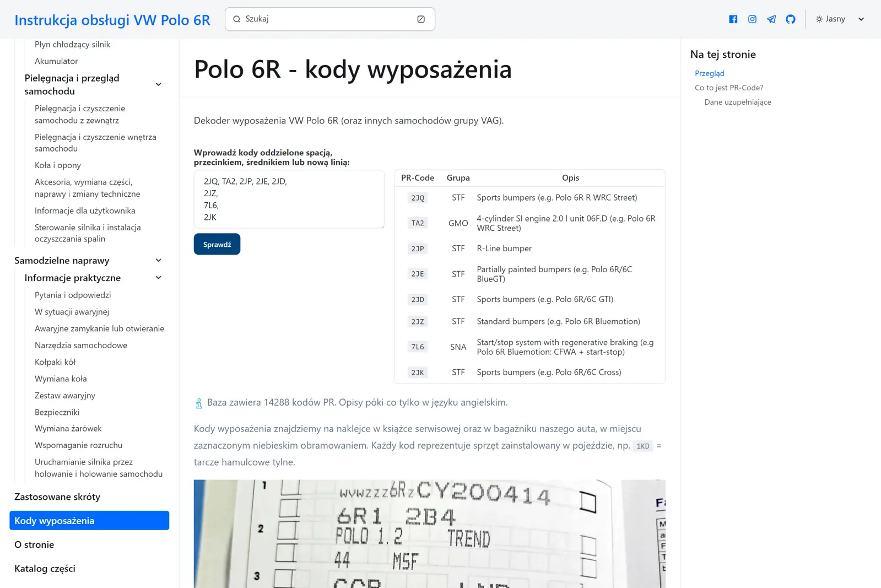Viewport: 881px width, 588px height.
Task: Click into the PR codes text area
Action: pyautogui.click(x=289, y=199)
